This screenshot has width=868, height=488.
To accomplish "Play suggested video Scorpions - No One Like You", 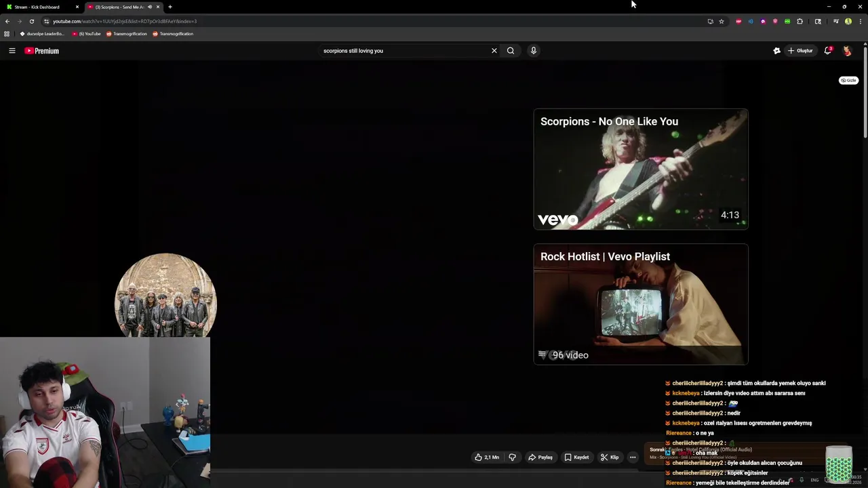I will click(641, 169).
